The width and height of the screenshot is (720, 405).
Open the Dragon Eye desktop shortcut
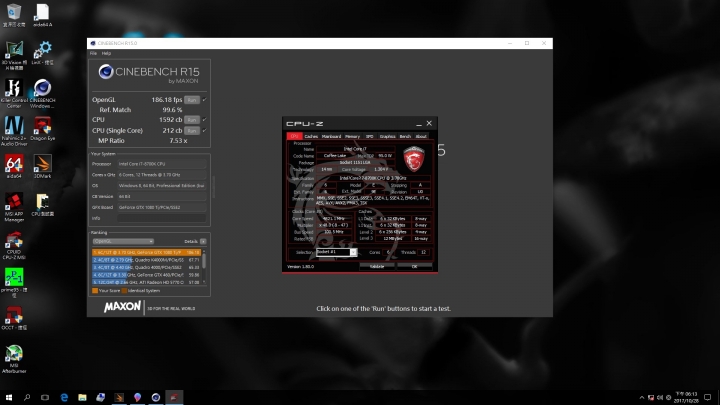(x=42, y=129)
